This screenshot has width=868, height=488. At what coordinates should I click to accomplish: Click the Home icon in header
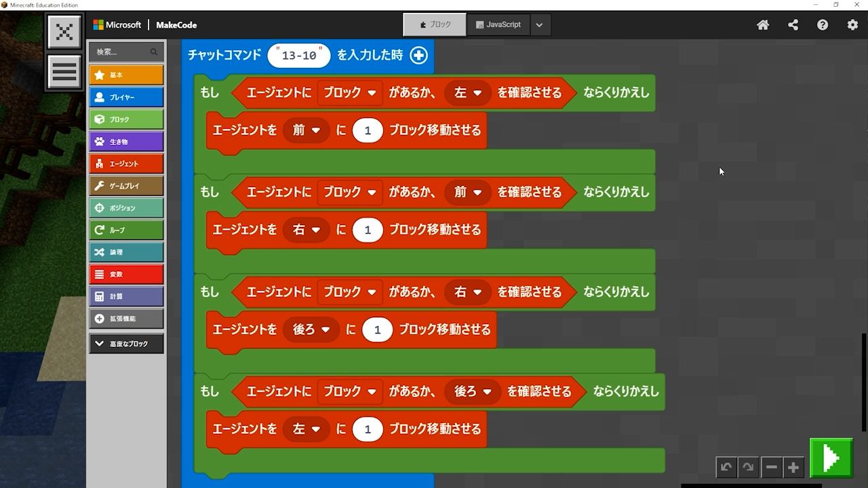pyautogui.click(x=763, y=25)
